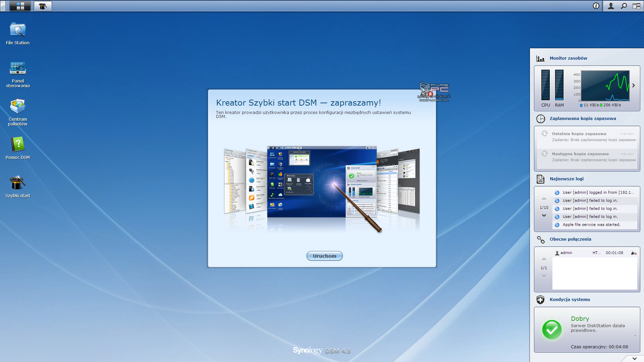Click the Uruchom button
Screen dimensions: 644x362
coord(324,256)
